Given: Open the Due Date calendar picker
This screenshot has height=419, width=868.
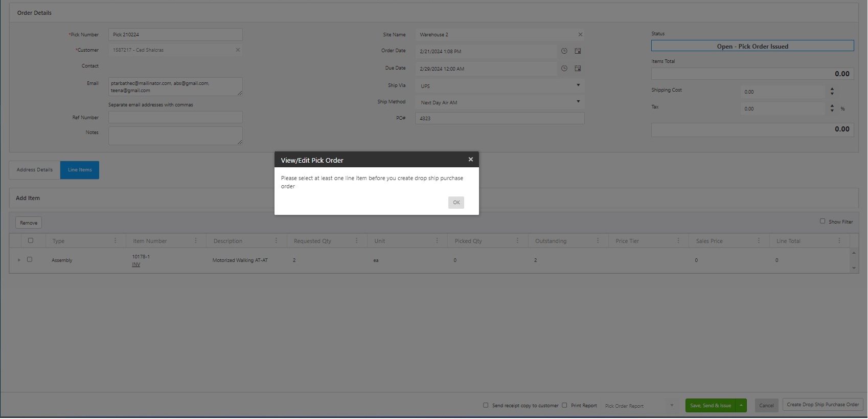Looking at the screenshot, I should point(578,69).
